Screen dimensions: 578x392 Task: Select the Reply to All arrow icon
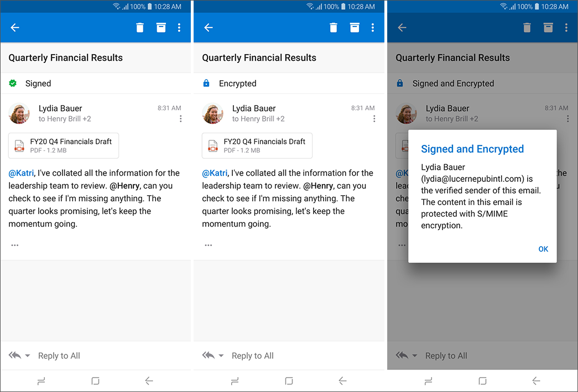(x=15, y=355)
